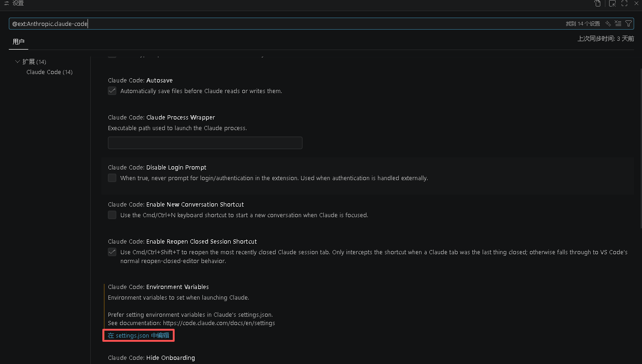Image resolution: width=642 pixels, height=364 pixels.
Task: Select Claude Code (14) in settings tree
Action: (x=50, y=72)
